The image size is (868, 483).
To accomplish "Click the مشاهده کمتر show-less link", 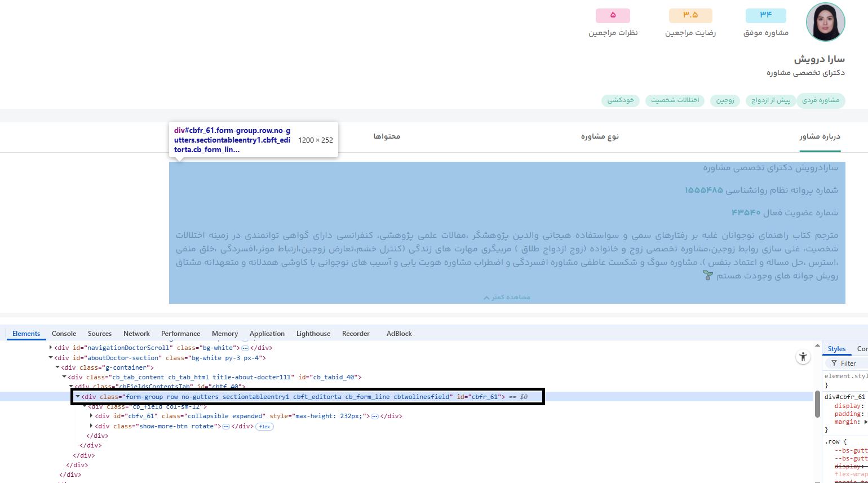I will (507, 298).
